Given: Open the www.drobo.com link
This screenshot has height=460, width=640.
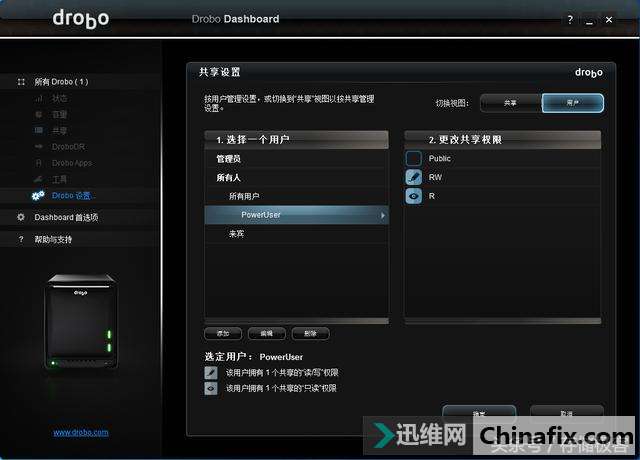Looking at the screenshot, I should (81, 432).
